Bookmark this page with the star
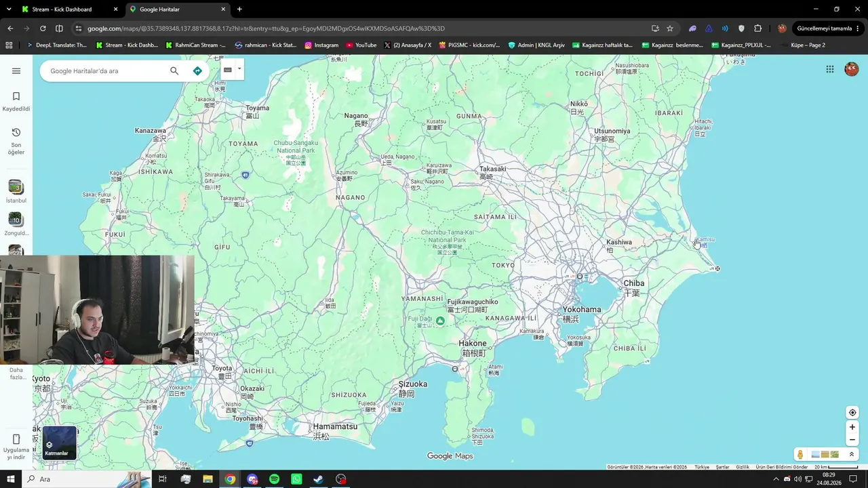 point(670,28)
